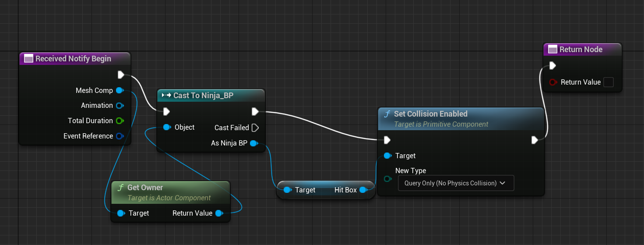Screen dimensions: 644x245
Task: Select the Set Collision Enabled node title
Action: 431,114
